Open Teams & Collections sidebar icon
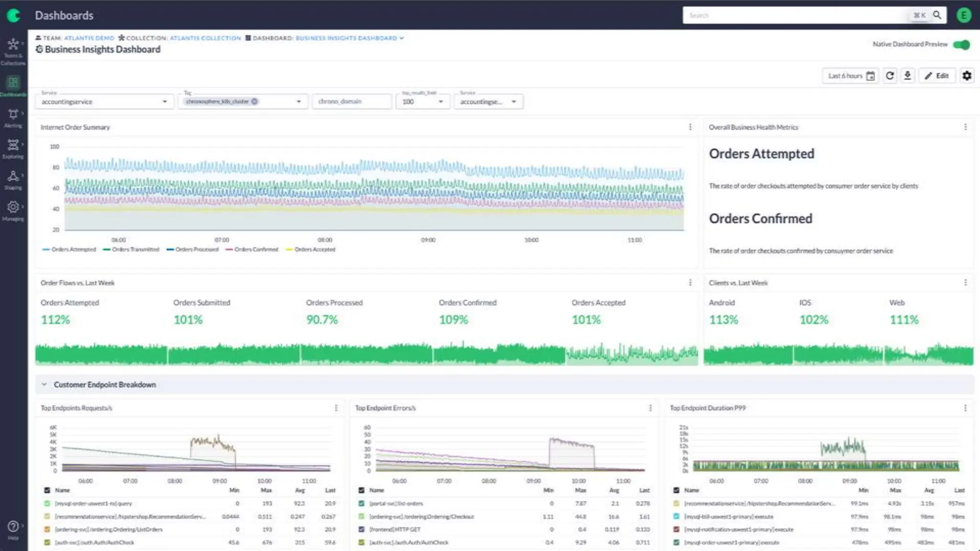 [x=13, y=51]
